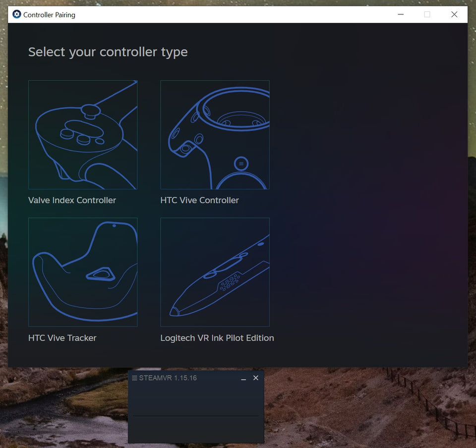Open the SteamVR hamburger menu
The image size is (476, 448).
click(134, 378)
